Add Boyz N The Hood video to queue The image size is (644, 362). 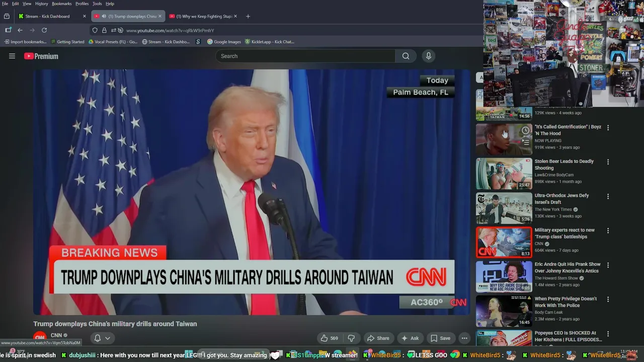525,142
